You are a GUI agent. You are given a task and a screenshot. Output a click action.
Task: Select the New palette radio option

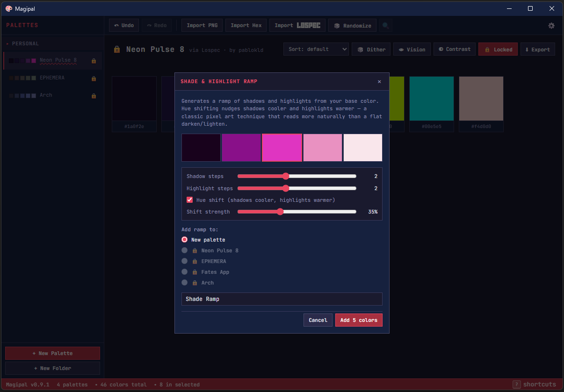click(185, 239)
